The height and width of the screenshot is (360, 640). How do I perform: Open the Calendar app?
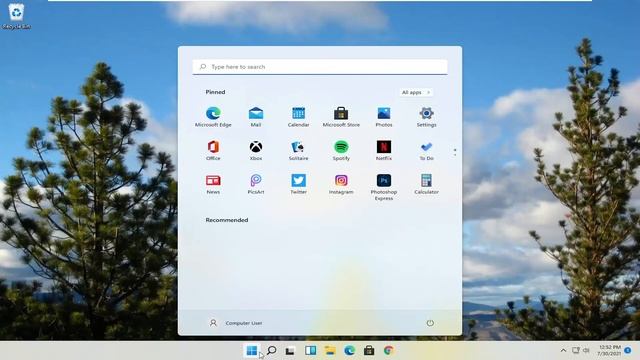click(298, 116)
